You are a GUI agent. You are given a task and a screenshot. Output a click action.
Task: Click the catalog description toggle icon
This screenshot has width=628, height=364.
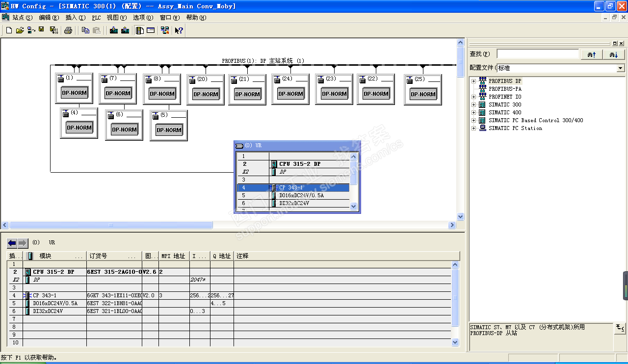pyautogui.click(x=620, y=328)
